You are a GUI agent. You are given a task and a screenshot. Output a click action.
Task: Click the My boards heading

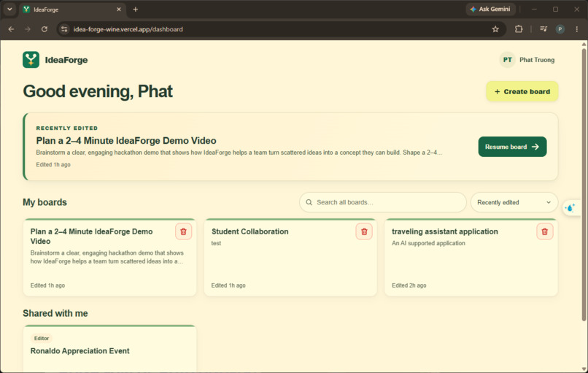click(x=45, y=202)
